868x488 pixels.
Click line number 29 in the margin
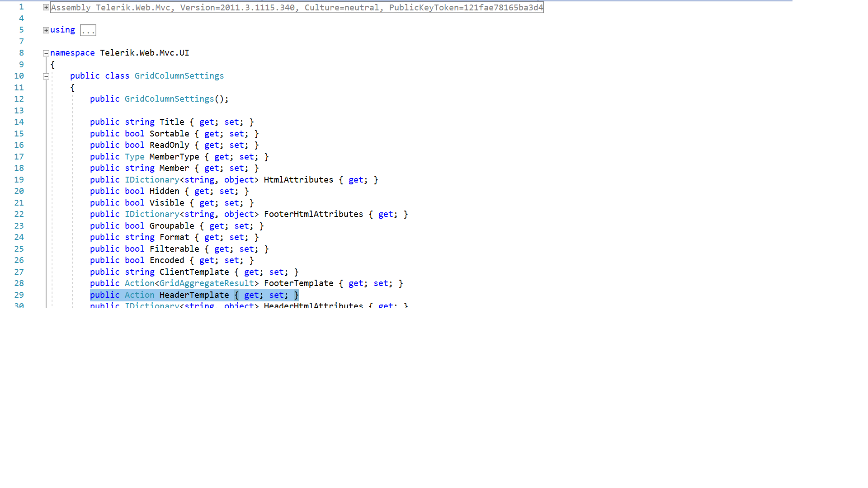19,295
